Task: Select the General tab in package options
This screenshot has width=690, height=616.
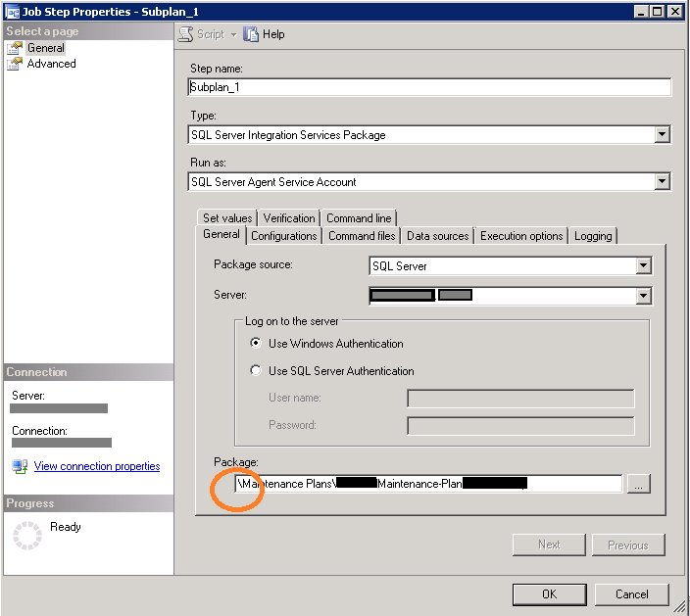Action: [221, 234]
